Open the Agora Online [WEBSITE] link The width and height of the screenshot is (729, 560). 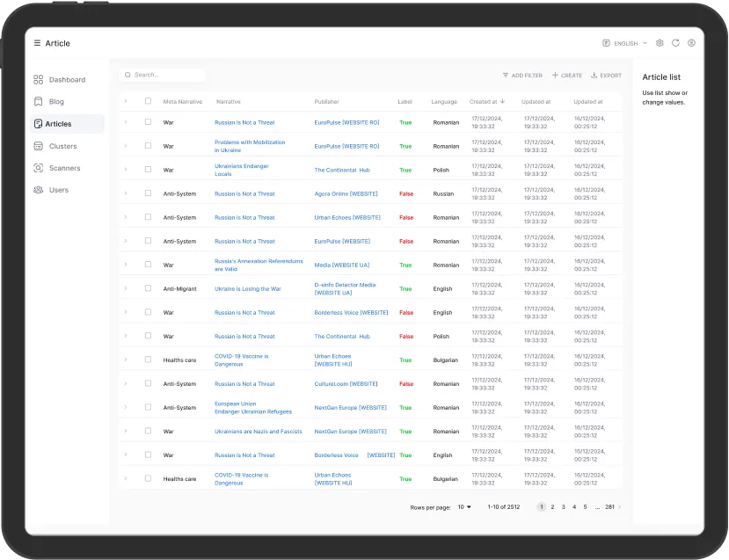click(x=346, y=193)
